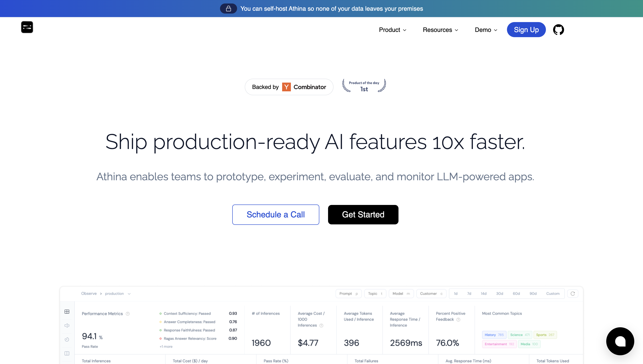This screenshot has width=643, height=364.
Task: Open the GitHub icon link
Action: [558, 30]
